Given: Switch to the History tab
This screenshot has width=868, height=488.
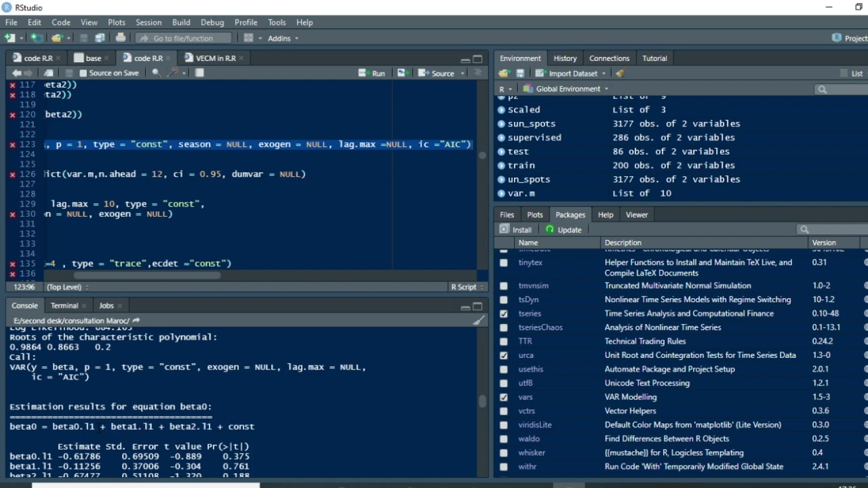Looking at the screenshot, I should click(565, 58).
